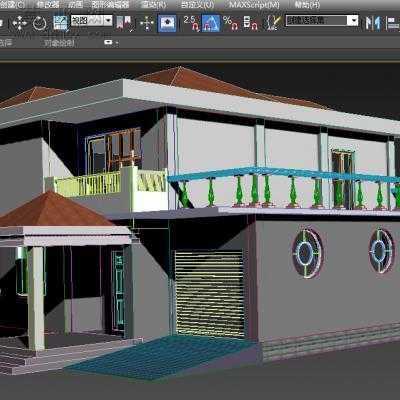Open the 帮助(H) menu
This screenshot has height=400, width=400.
307,5
